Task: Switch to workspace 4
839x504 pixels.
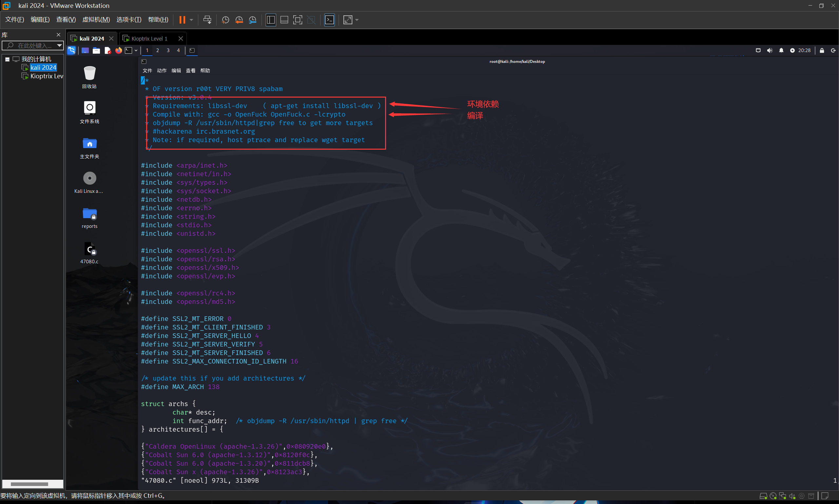Action: coord(178,50)
